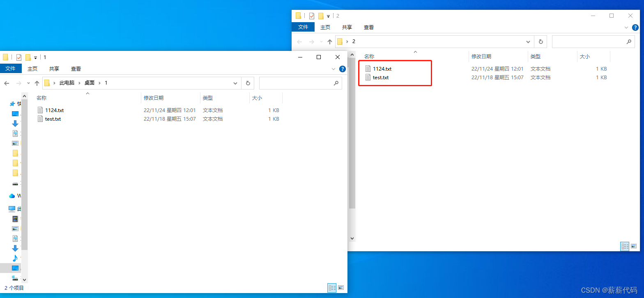Click sidebar scrollbar down arrow in window 2
Viewport: 644px width, 298px height.
point(352,238)
